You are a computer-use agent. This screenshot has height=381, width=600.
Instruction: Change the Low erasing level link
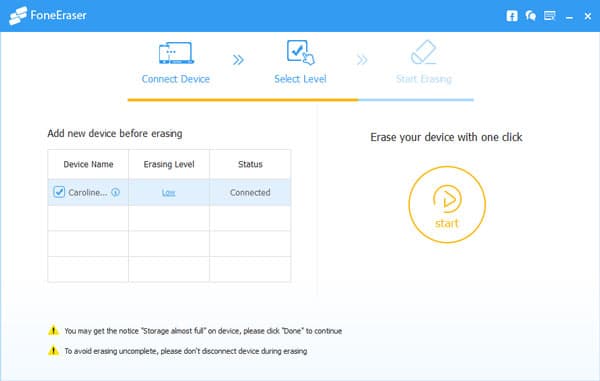pos(168,192)
